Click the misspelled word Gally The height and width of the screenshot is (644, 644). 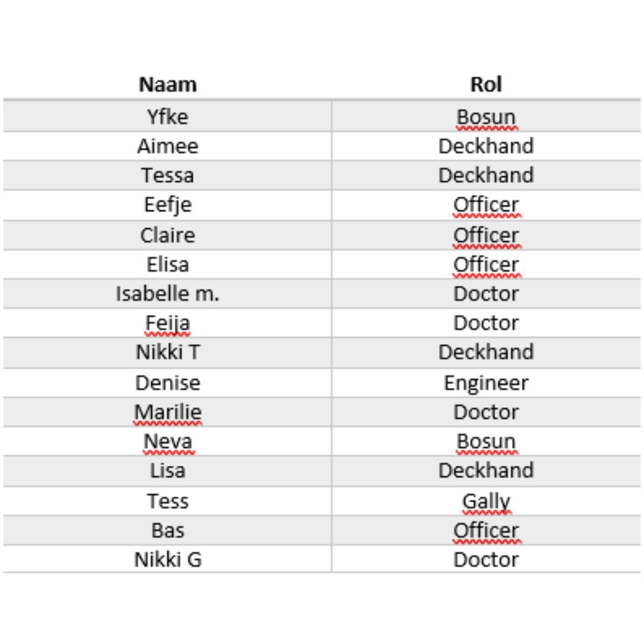coord(486,501)
